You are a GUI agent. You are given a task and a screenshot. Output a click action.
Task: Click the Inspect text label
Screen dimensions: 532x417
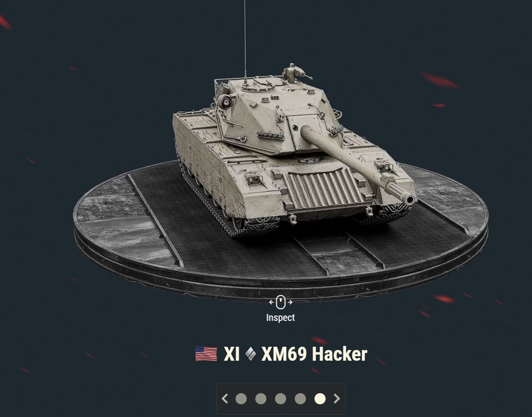point(280,318)
